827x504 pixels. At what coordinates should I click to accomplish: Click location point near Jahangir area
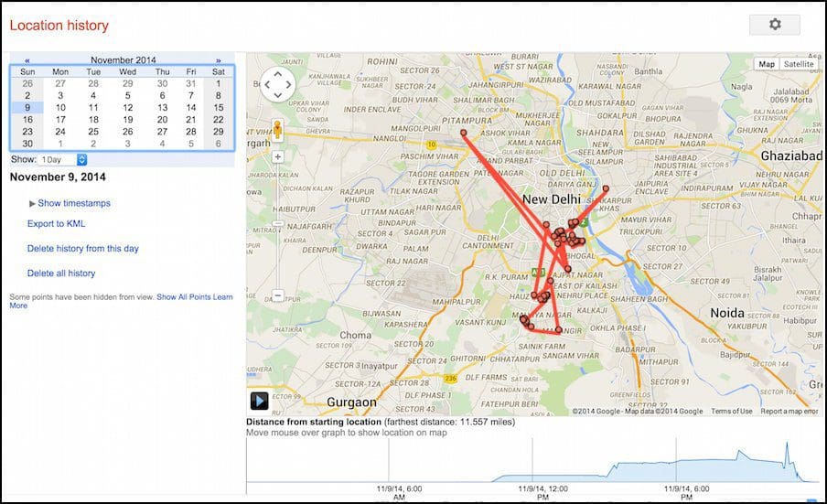[x=559, y=329]
